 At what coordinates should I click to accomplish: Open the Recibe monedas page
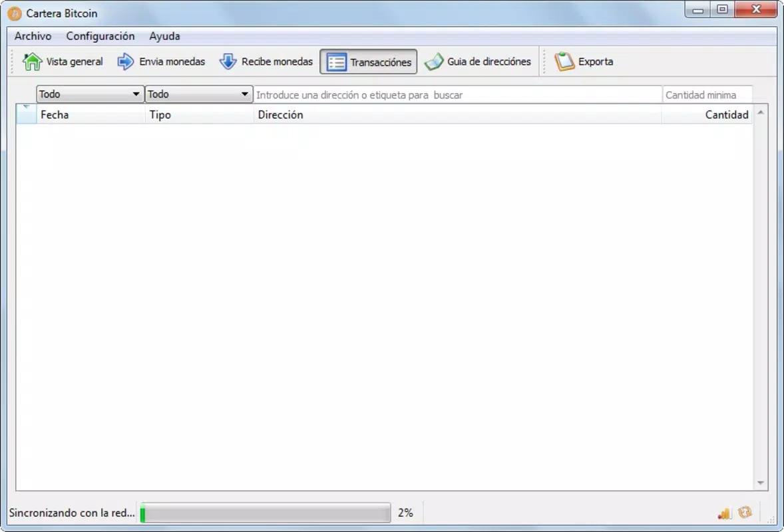[x=266, y=61]
